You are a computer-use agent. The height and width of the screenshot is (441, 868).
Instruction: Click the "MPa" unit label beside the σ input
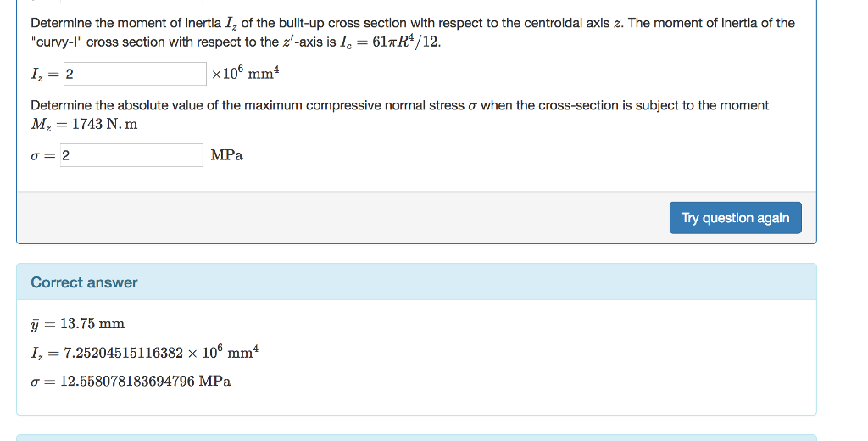click(226, 155)
